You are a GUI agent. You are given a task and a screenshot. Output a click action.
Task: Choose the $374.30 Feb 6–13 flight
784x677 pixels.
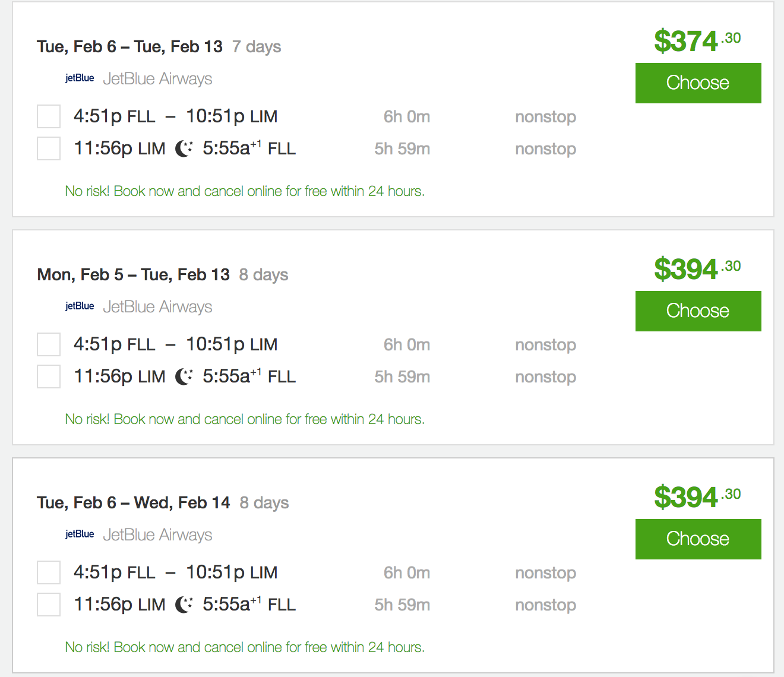(x=698, y=83)
